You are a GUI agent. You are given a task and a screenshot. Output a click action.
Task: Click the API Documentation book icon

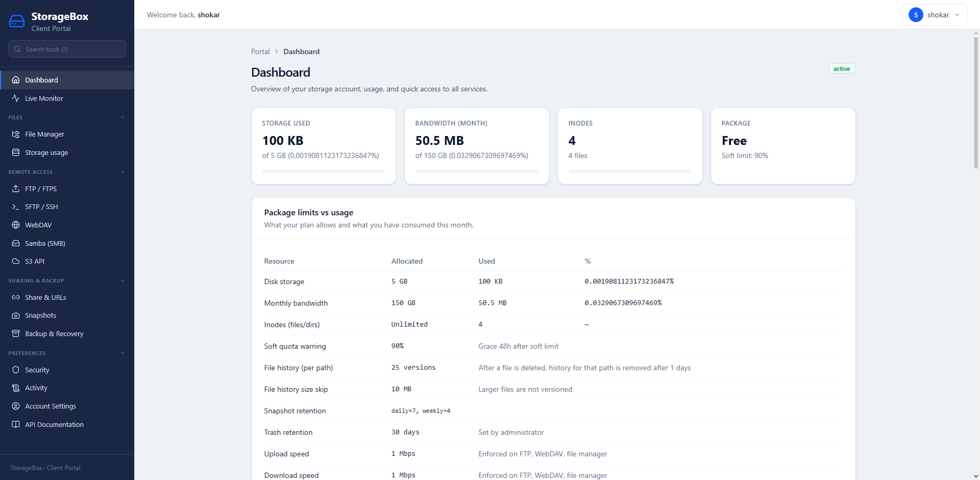click(16, 424)
